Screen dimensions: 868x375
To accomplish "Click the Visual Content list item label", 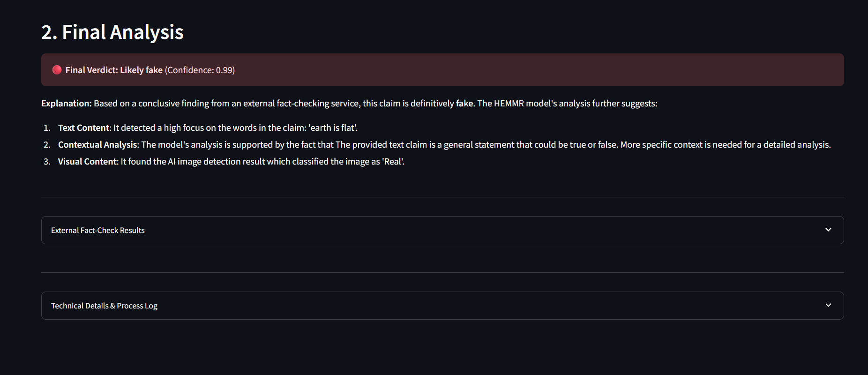I will tap(88, 162).
